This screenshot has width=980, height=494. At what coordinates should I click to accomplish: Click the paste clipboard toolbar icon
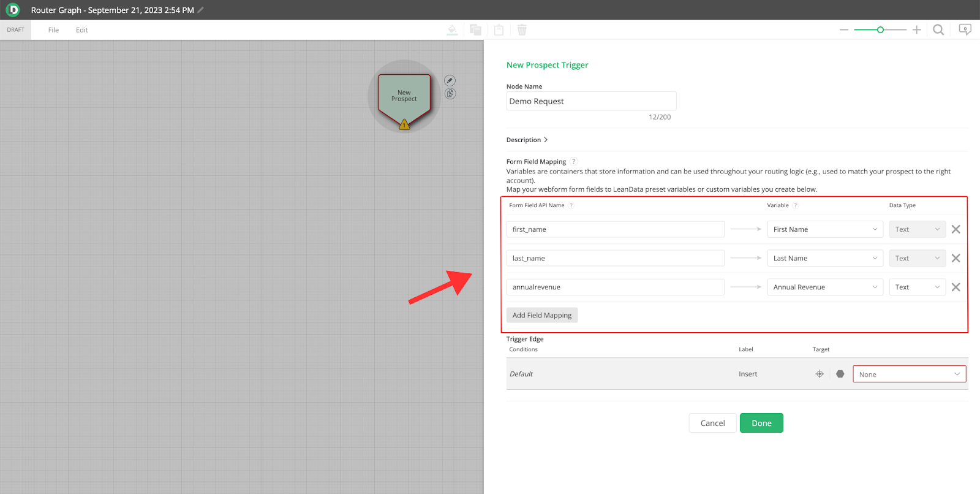click(x=499, y=30)
